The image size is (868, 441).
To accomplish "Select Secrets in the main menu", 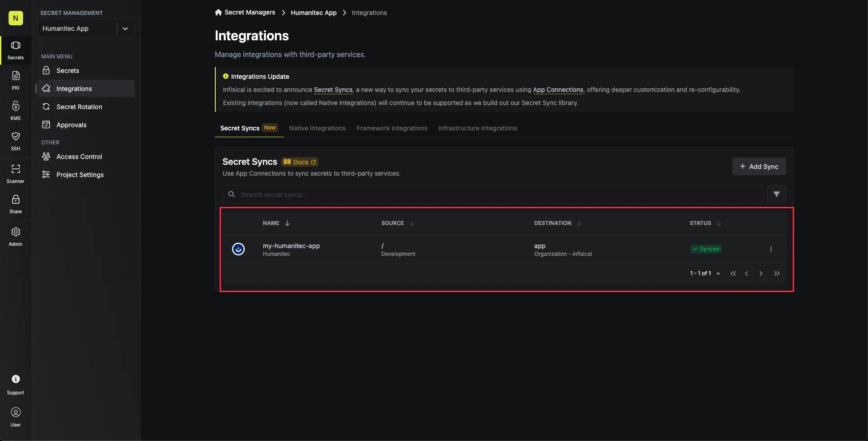I will [x=85, y=71].
